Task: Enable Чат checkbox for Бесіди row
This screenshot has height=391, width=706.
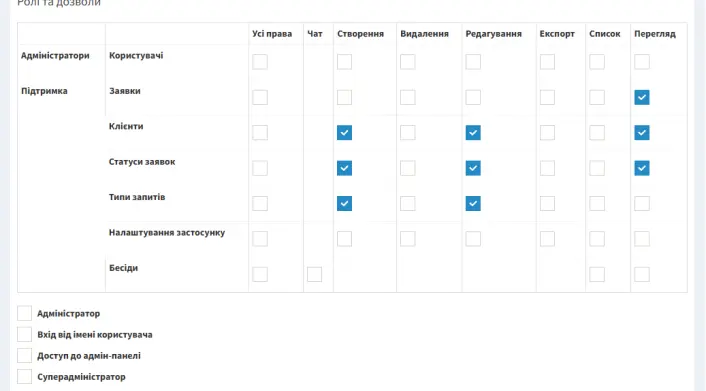Action: coord(314,274)
